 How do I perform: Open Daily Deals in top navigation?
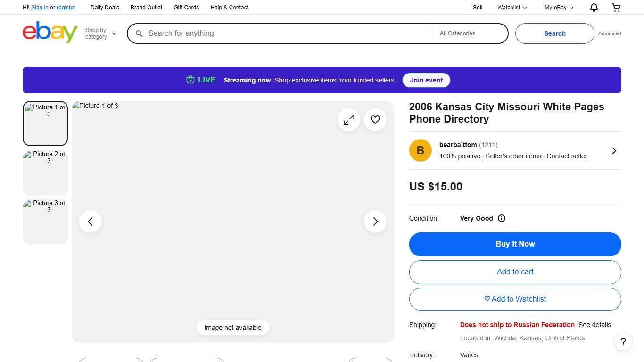click(x=105, y=8)
